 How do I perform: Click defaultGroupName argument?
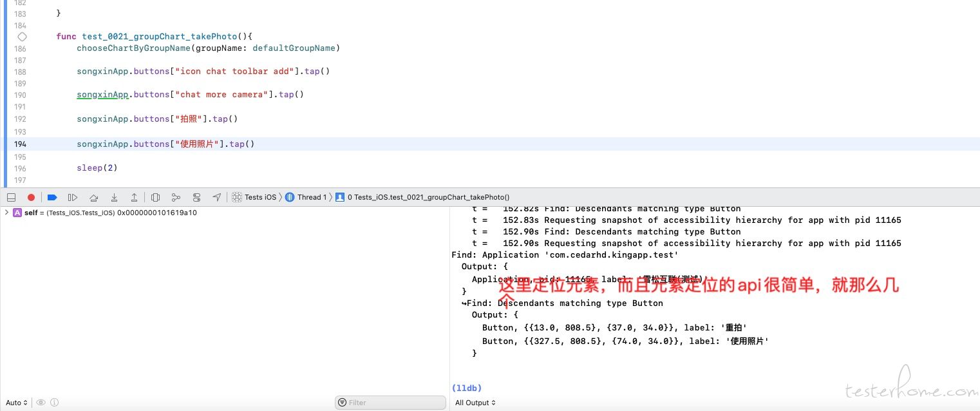click(x=294, y=48)
